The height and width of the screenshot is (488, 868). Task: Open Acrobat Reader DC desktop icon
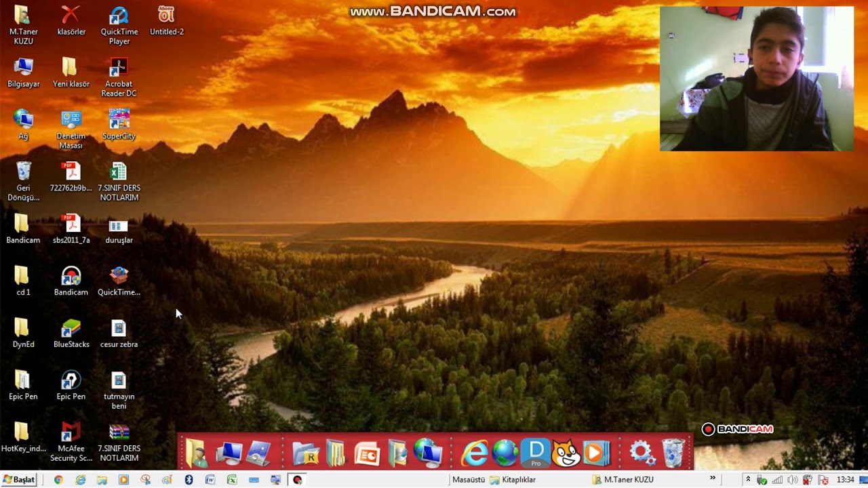[x=119, y=77]
